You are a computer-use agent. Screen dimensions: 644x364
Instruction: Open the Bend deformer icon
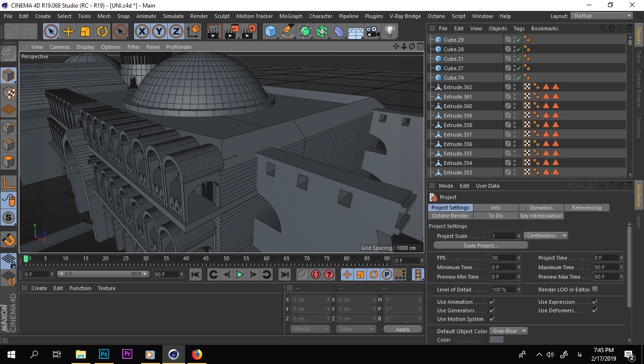point(339,32)
